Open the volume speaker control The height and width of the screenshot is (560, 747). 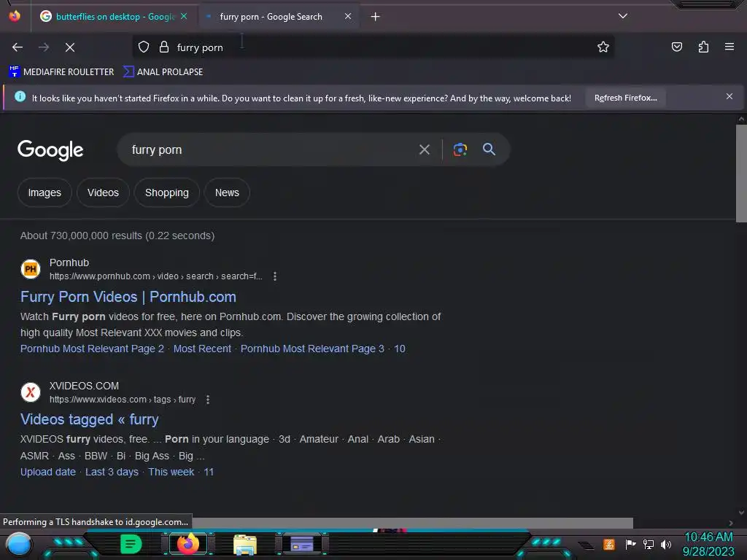[x=665, y=544]
